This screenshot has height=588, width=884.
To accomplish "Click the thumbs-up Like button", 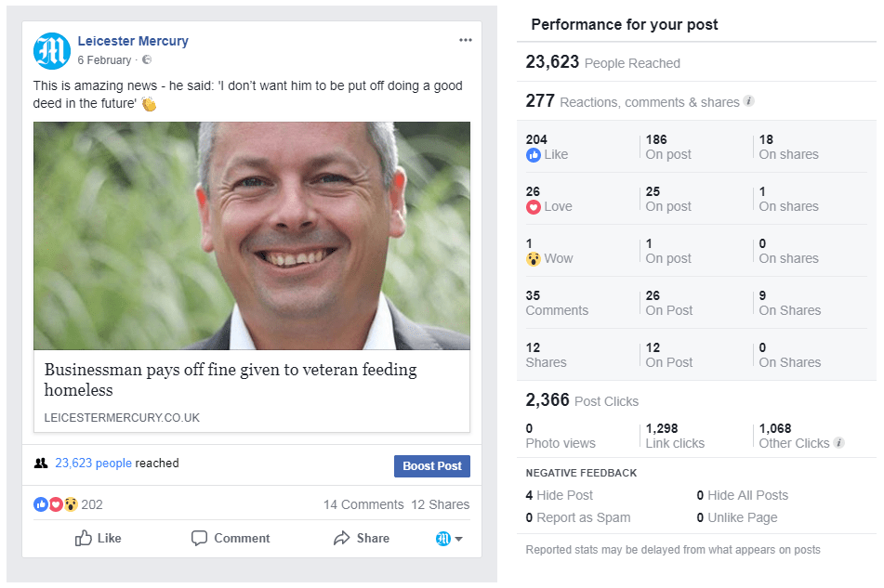I will pos(99,538).
